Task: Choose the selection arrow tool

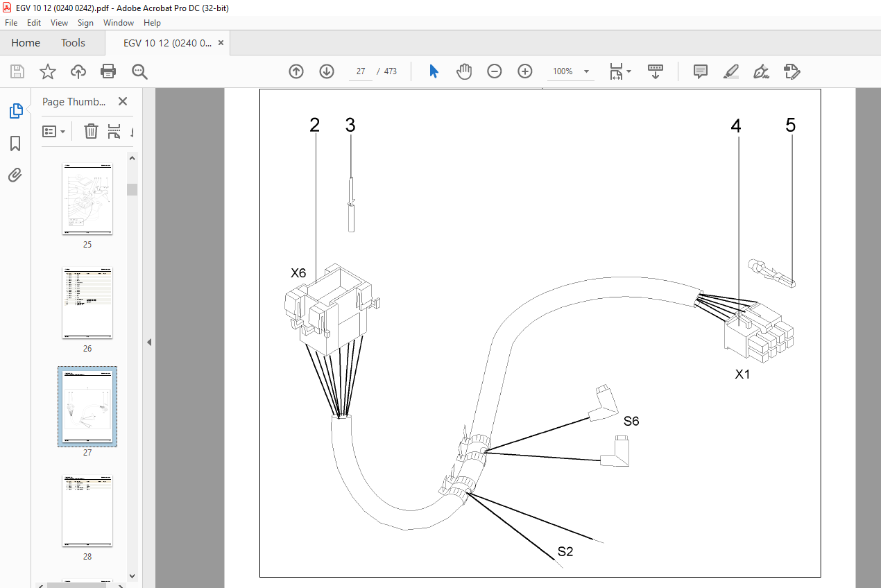Action: 434,71
